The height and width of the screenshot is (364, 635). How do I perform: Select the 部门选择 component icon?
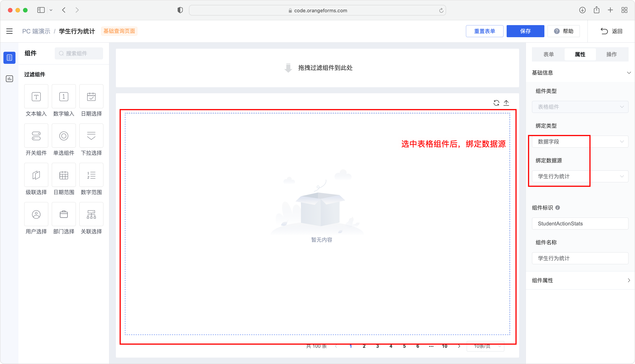64,214
